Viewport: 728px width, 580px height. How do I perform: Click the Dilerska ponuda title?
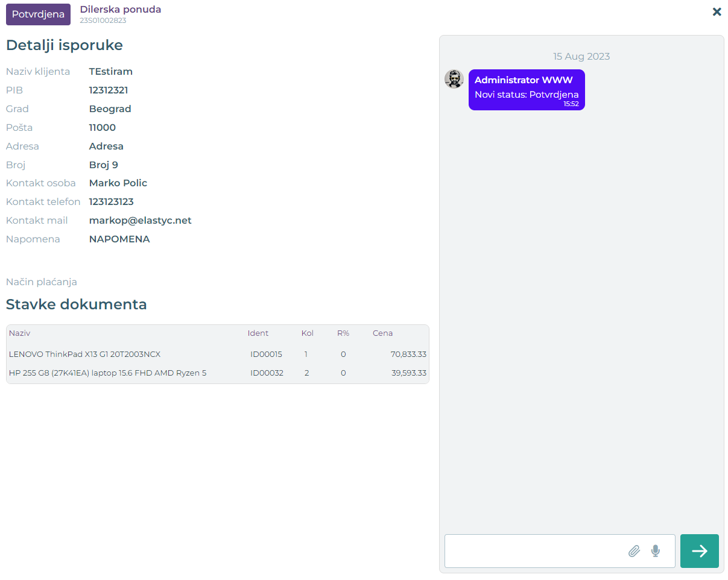120,9
